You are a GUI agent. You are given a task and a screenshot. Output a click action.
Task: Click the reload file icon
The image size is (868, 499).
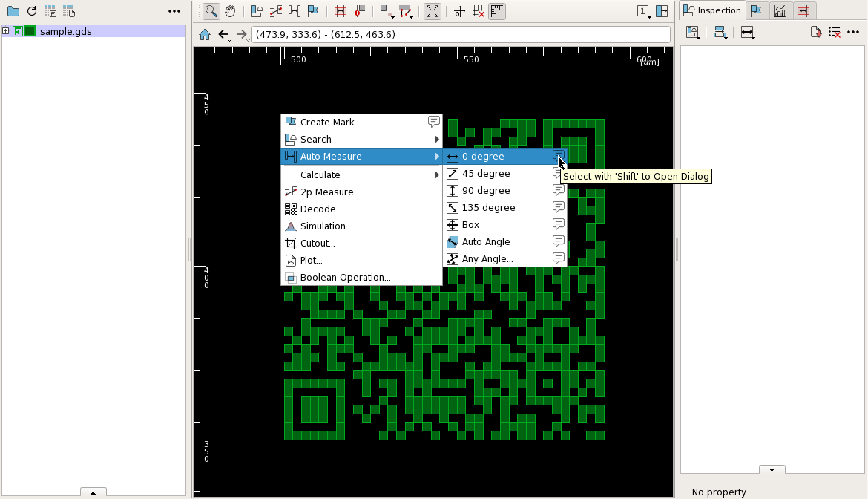pyautogui.click(x=32, y=11)
